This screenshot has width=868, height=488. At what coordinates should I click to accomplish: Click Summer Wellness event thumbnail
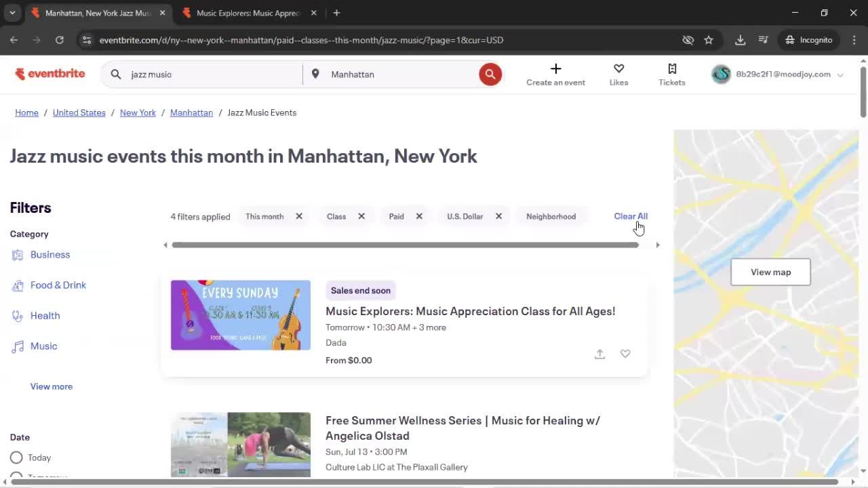[241, 445]
